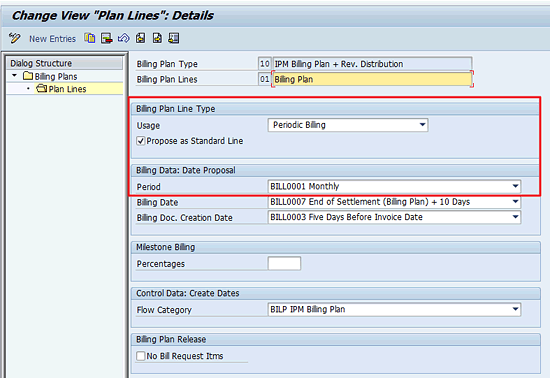Image resolution: width=550 pixels, height=378 pixels.
Task: Click the Period field label
Action: click(148, 187)
